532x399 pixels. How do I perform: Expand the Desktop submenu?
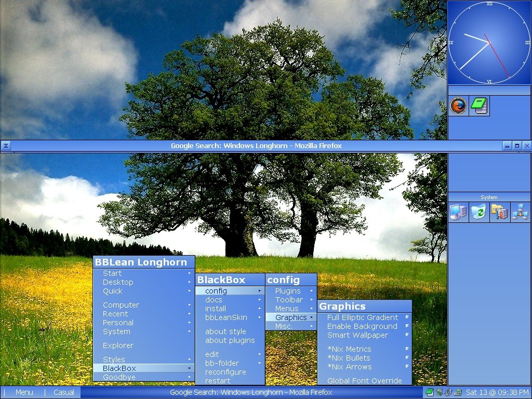pos(144,282)
